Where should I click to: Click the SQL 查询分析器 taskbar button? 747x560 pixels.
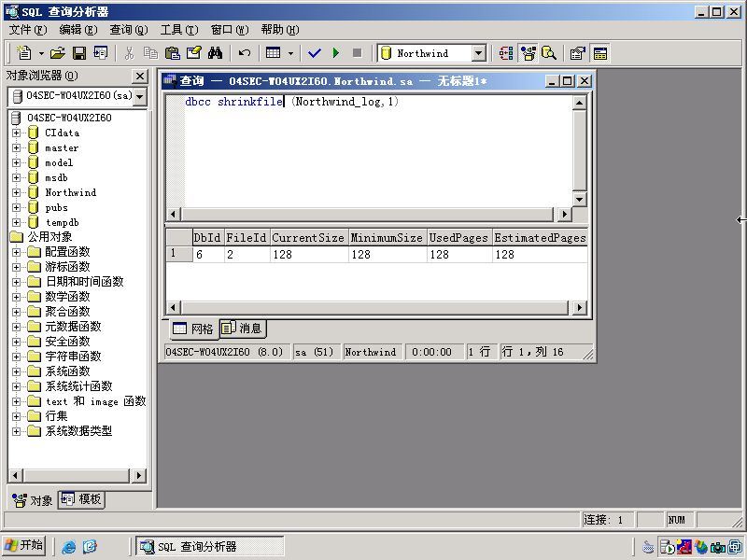click(x=209, y=546)
